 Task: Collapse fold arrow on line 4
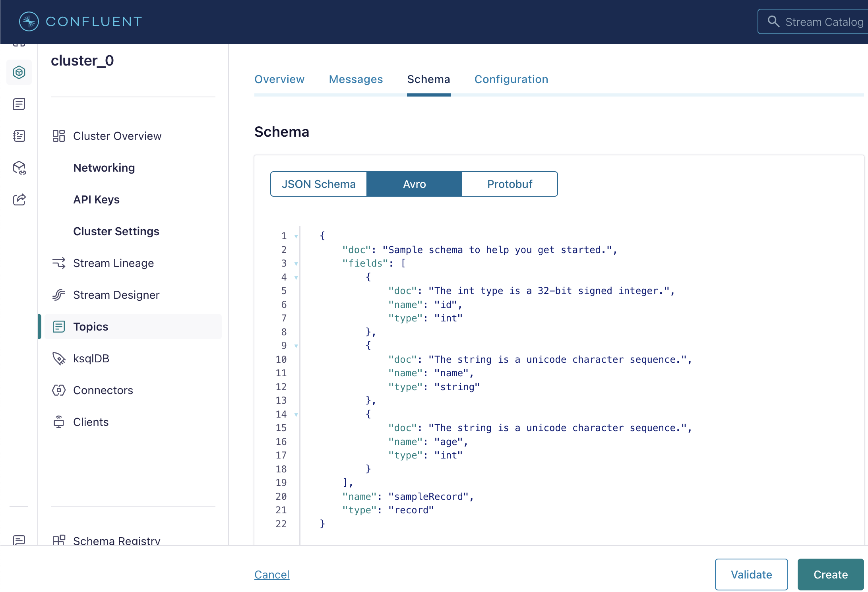[296, 278]
